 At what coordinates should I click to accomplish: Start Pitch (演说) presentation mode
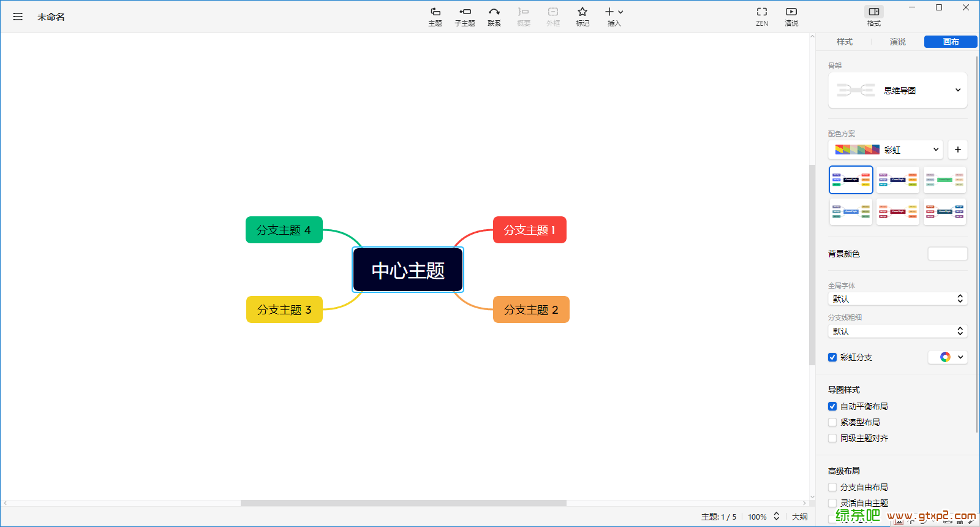[791, 16]
